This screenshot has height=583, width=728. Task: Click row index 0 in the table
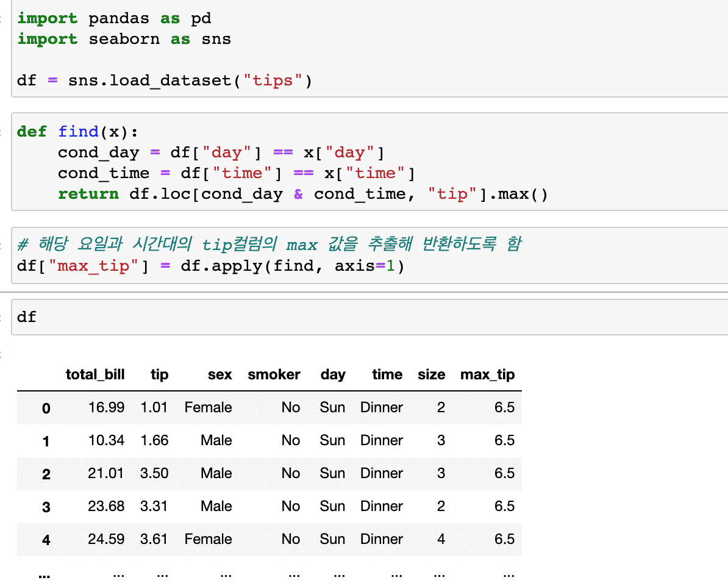pos(46,409)
